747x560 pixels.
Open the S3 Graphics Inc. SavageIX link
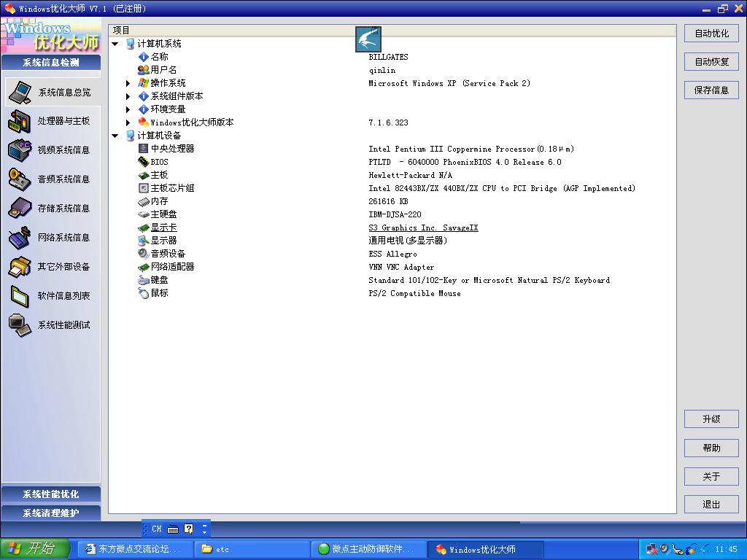click(423, 227)
